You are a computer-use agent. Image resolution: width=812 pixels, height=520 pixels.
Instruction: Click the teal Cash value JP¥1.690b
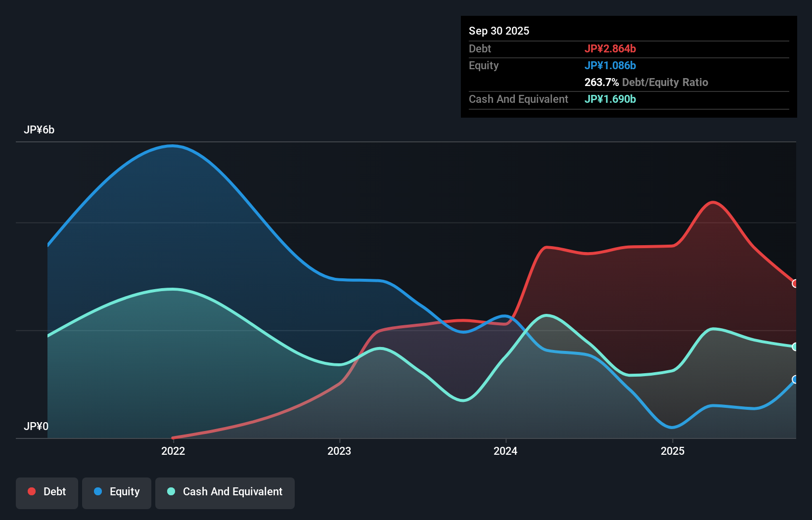pyautogui.click(x=610, y=99)
